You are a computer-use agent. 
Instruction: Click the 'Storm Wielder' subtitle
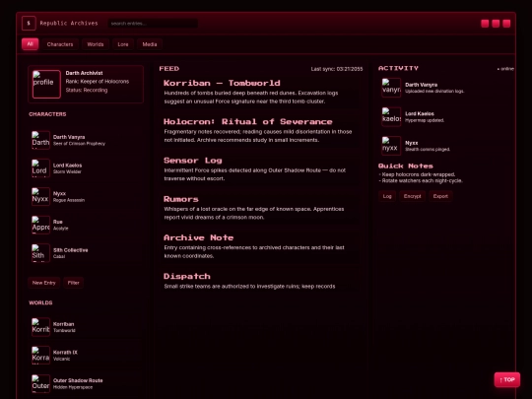[67, 171]
